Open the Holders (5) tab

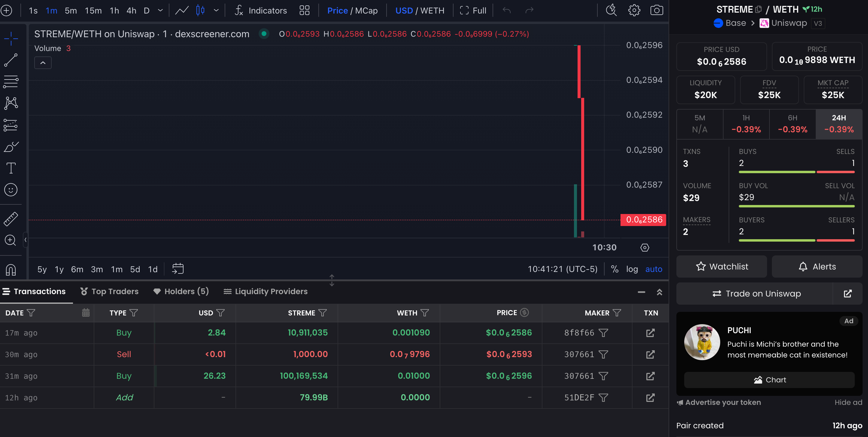coord(181,291)
